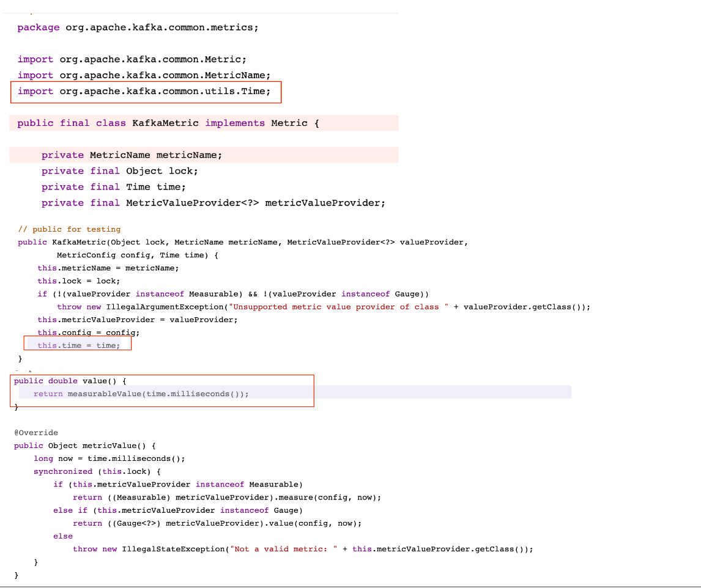701x588 pixels.
Task: Click the else if instanceof Gauge line
Action: (x=178, y=510)
